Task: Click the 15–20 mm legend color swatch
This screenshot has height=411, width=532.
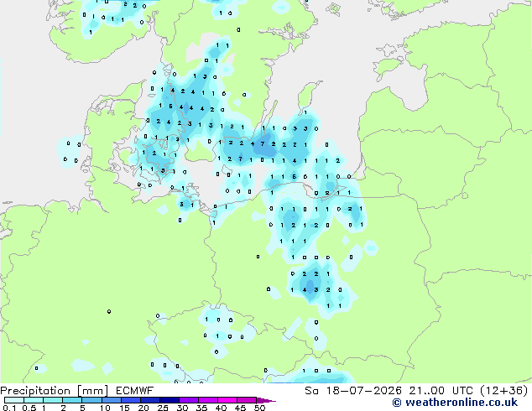Action: (x=130, y=400)
